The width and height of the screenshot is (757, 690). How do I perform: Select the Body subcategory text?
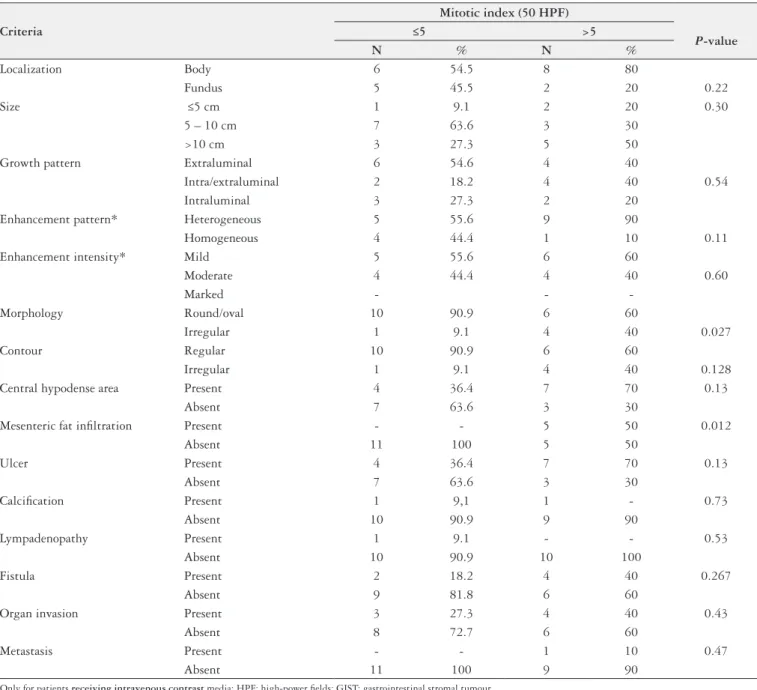tap(197, 69)
